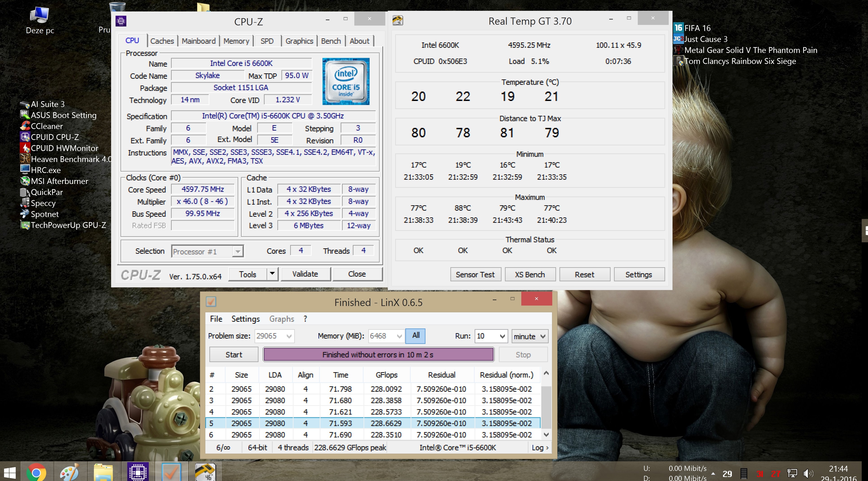
Task: Open the Deze pc desktop icon
Action: click(x=40, y=19)
